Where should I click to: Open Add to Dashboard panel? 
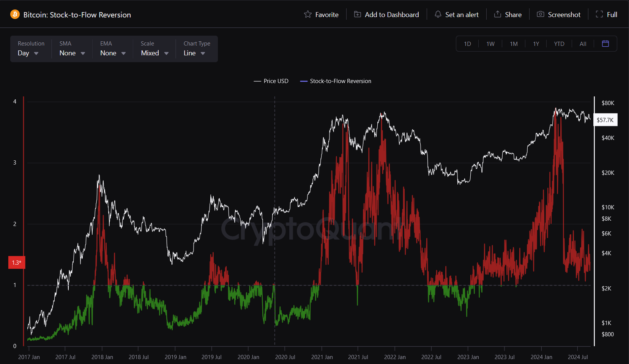pos(386,14)
